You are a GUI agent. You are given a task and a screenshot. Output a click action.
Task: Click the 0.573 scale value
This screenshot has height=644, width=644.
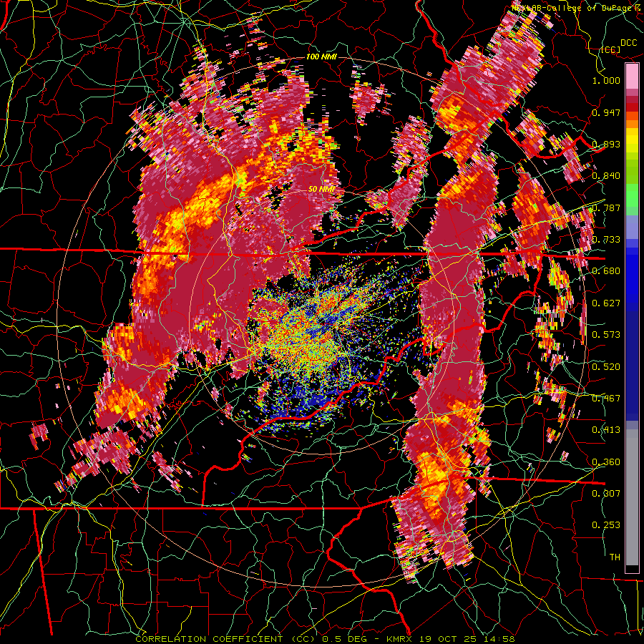tap(606, 335)
